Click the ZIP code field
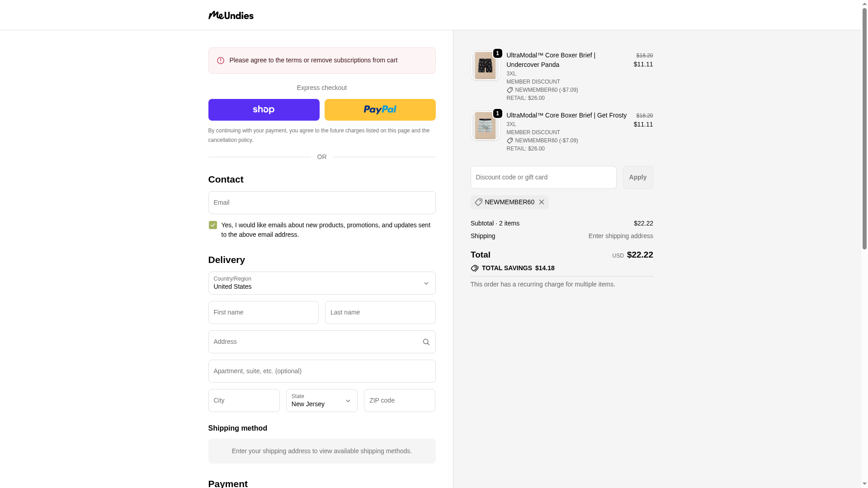This screenshot has height=488, width=868. pos(399,401)
